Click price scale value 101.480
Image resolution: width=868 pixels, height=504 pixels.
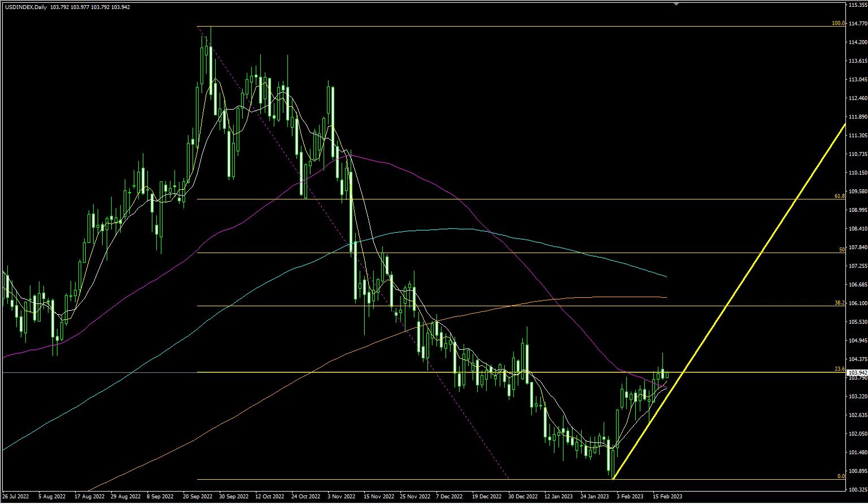pyautogui.click(x=858, y=453)
